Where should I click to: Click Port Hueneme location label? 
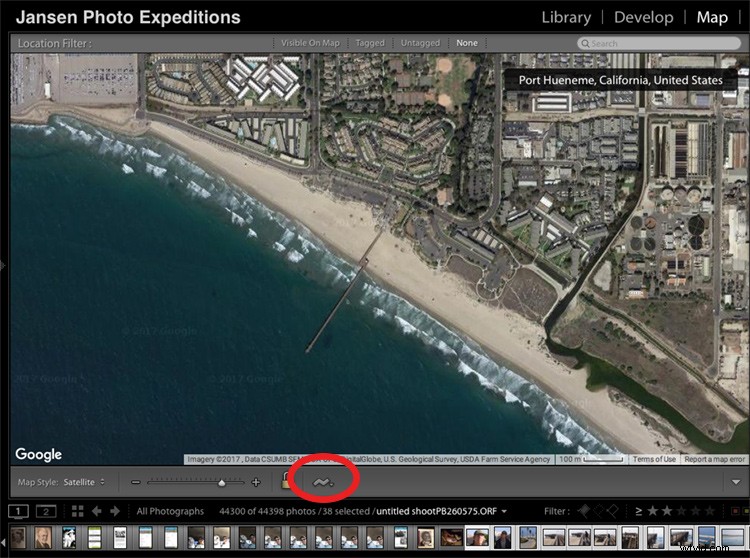(620, 80)
